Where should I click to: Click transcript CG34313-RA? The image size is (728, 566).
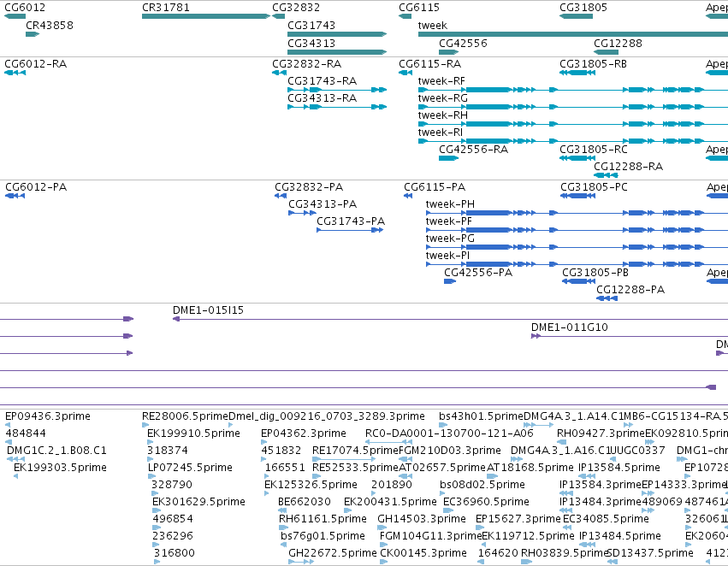[x=322, y=97]
